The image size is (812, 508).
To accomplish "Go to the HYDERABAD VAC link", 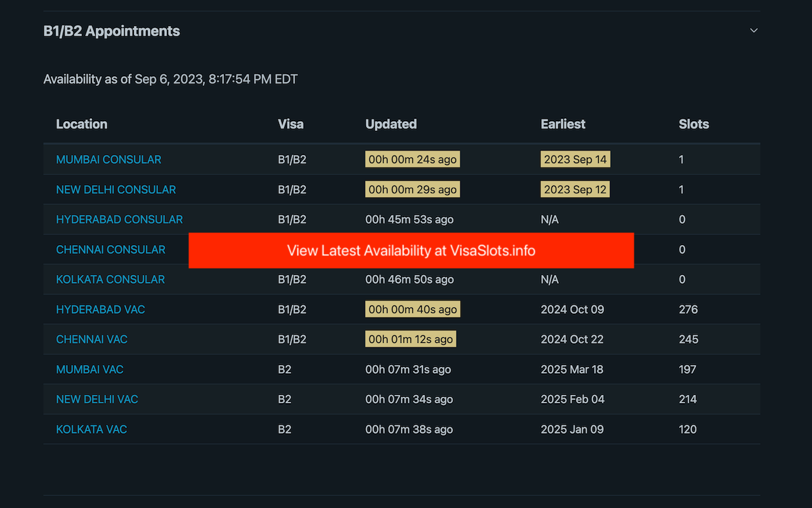I will (100, 309).
